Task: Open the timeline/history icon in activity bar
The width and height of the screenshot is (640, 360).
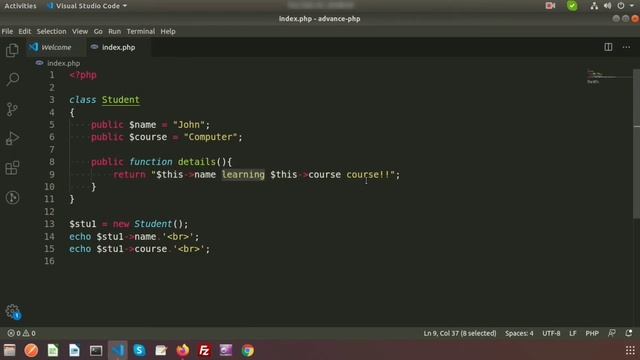Action: point(12,198)
